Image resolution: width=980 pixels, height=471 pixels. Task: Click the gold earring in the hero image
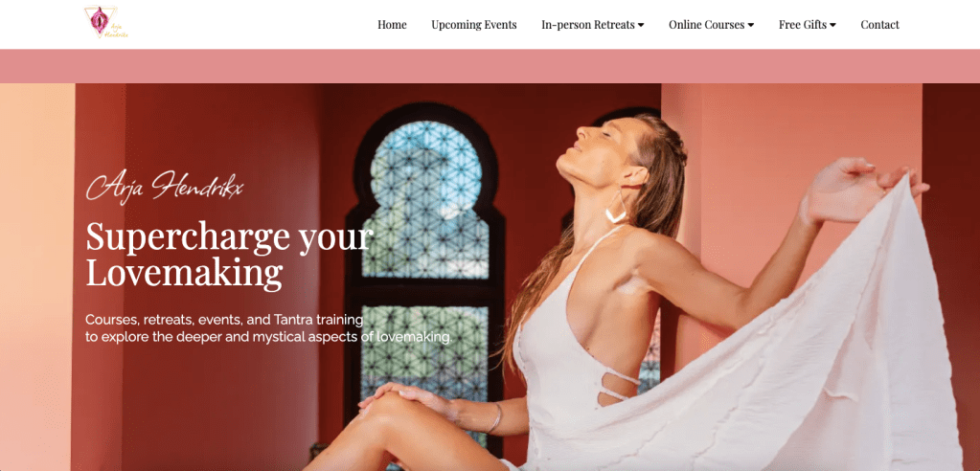[616, 207]
